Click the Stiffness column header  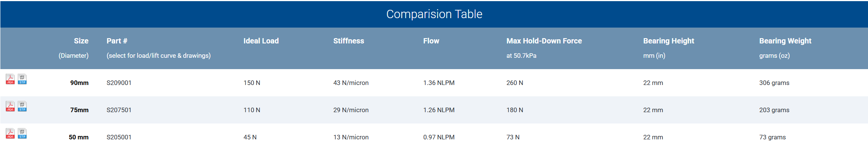coord(348,41)
